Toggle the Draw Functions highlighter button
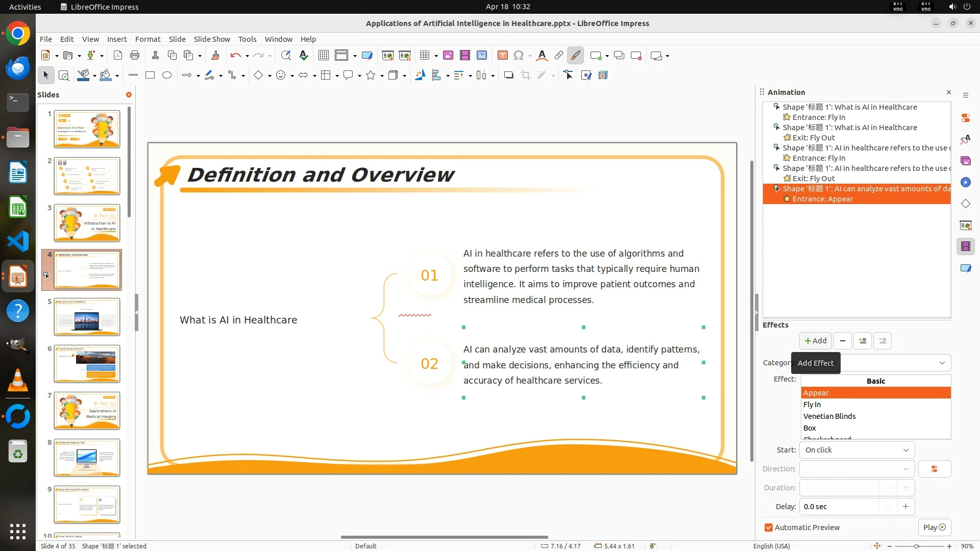Image resolution: width=980 pixels, height=551 pixels. (576, 56)
